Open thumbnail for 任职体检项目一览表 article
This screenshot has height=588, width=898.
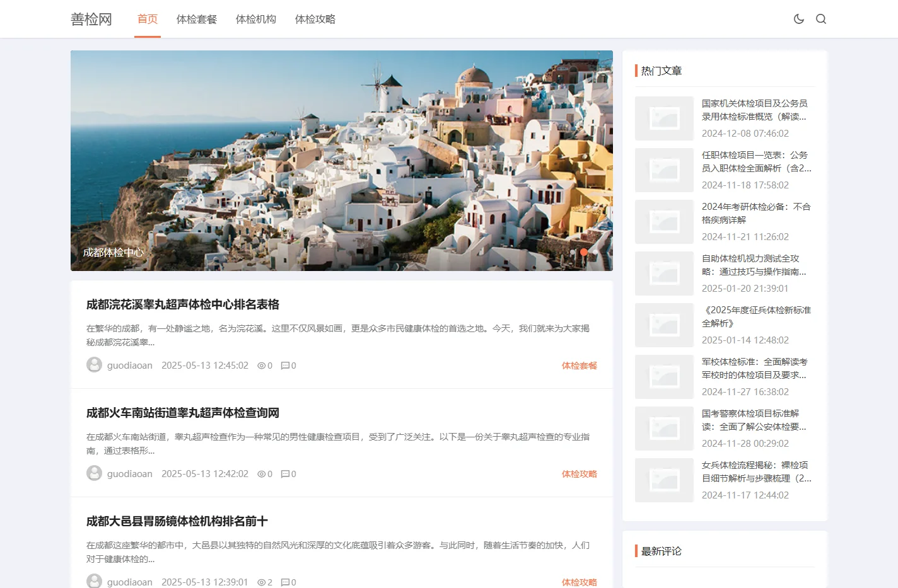pos(664,170)
